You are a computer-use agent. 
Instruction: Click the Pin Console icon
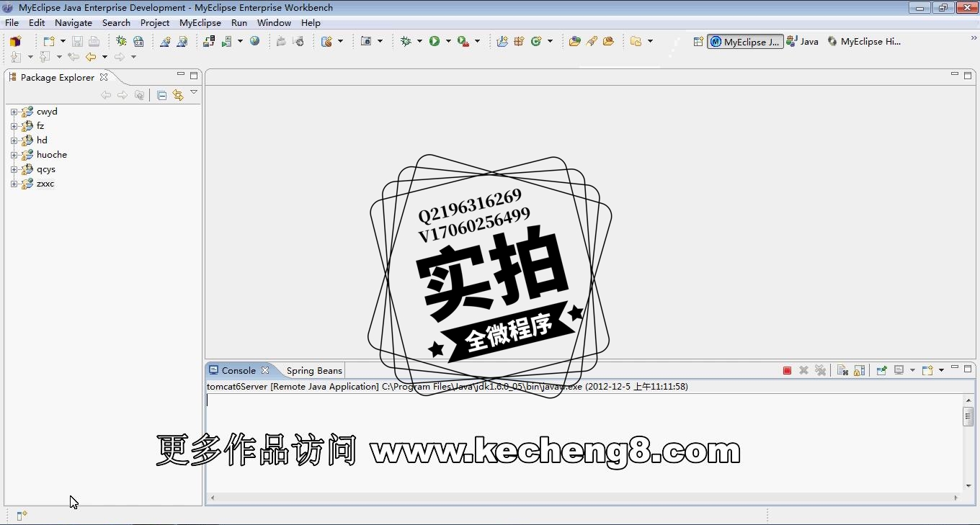[881, 370]
